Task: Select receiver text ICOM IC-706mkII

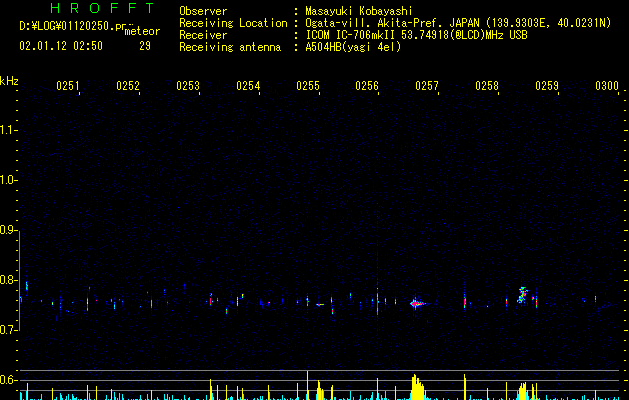Action: pyautogui.click(x=350, y=35)
